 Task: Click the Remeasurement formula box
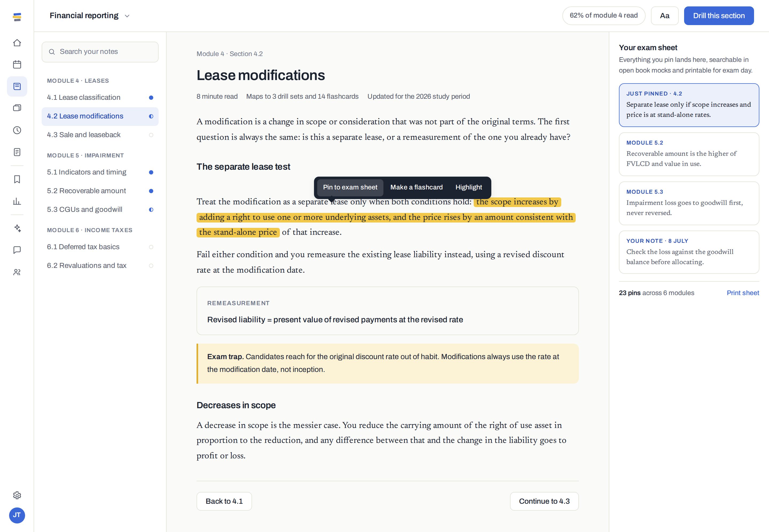pyautogui.click(x=387, y=311)
